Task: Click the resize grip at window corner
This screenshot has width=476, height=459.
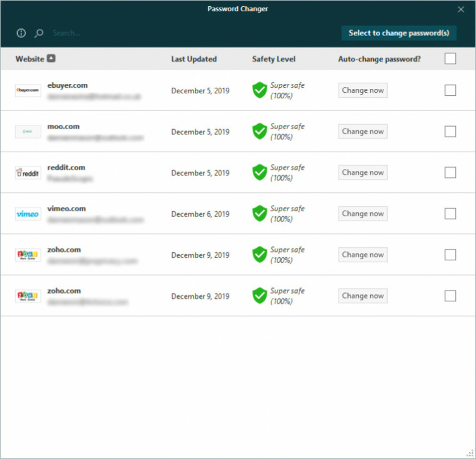Action: tap(470, 453)
